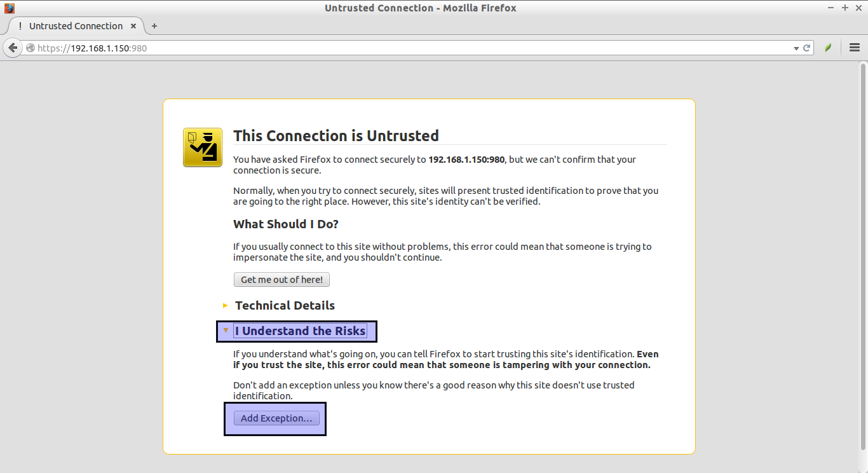Click the Back arrow button
The height and width of the screenshot is (473, 868).
12,48
